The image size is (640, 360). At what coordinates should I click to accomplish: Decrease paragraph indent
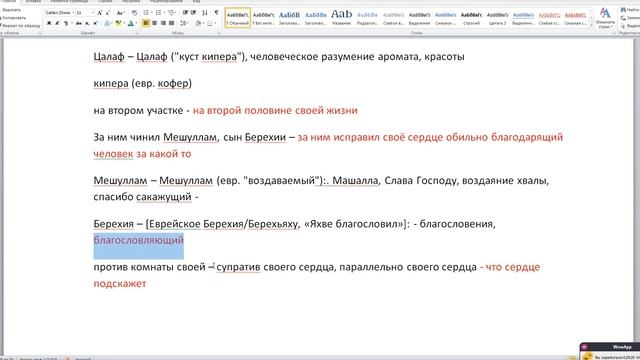pyautogui.click(x=185, y=13)
